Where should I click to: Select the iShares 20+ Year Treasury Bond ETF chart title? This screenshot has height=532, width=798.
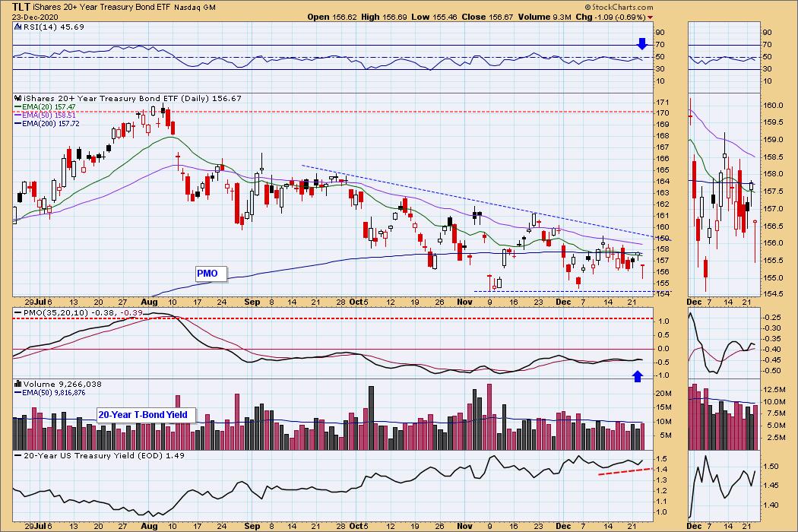tap(102, 7)
